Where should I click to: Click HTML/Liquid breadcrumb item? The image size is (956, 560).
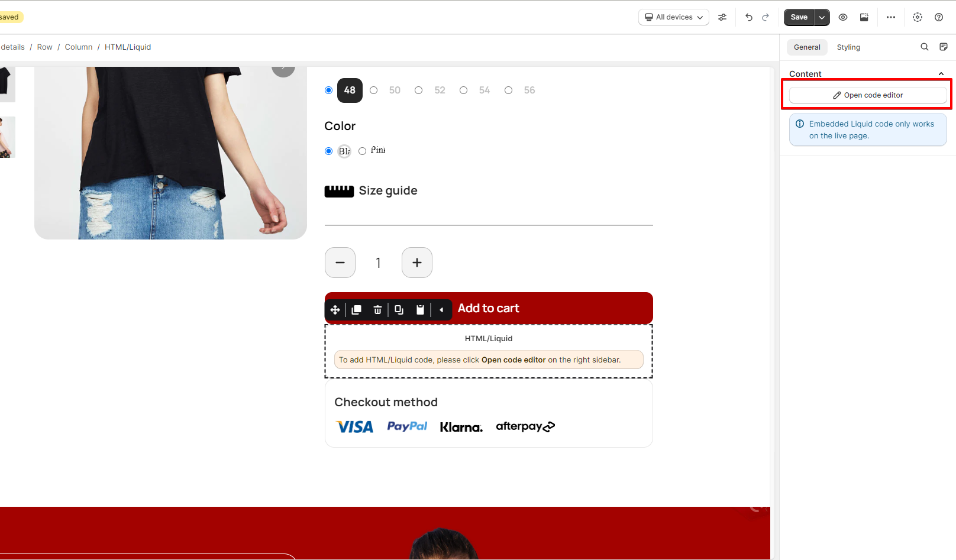point(128,47)
